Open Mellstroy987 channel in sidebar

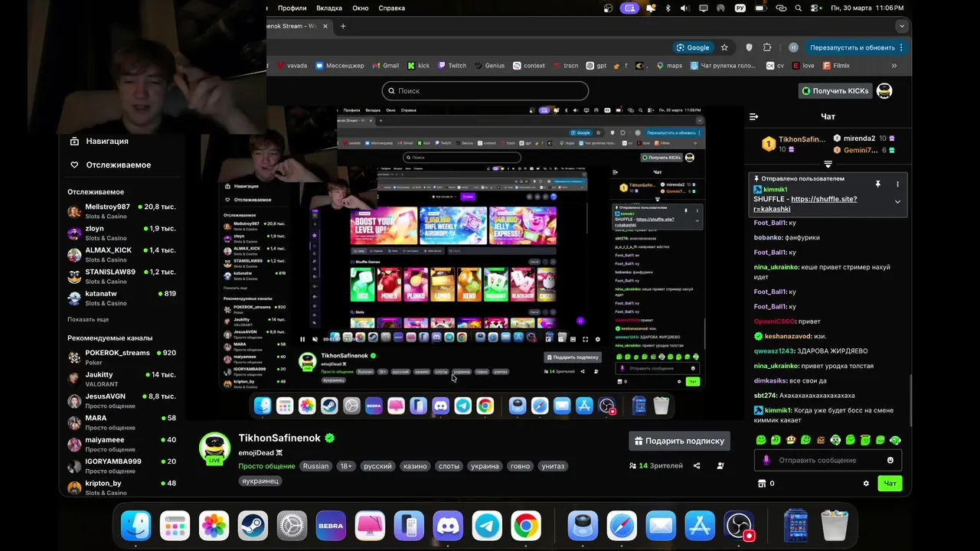[122, 211]
